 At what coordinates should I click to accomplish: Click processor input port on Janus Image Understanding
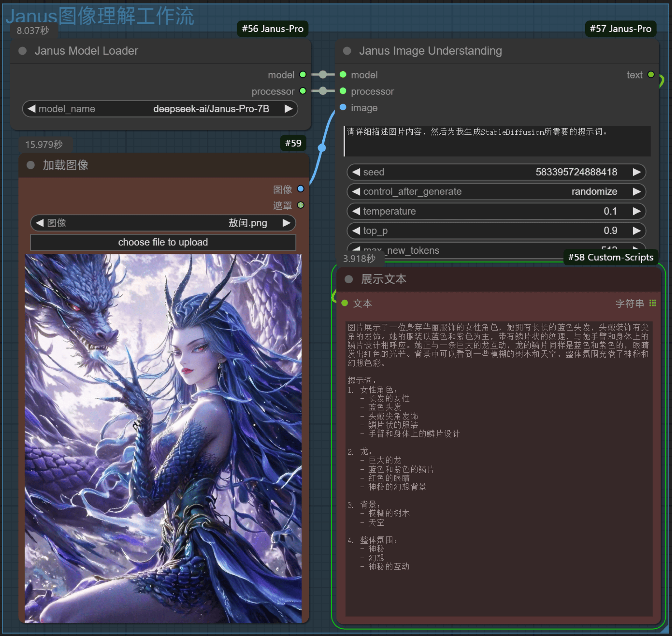pyautogui.click(x=343, y=91)
